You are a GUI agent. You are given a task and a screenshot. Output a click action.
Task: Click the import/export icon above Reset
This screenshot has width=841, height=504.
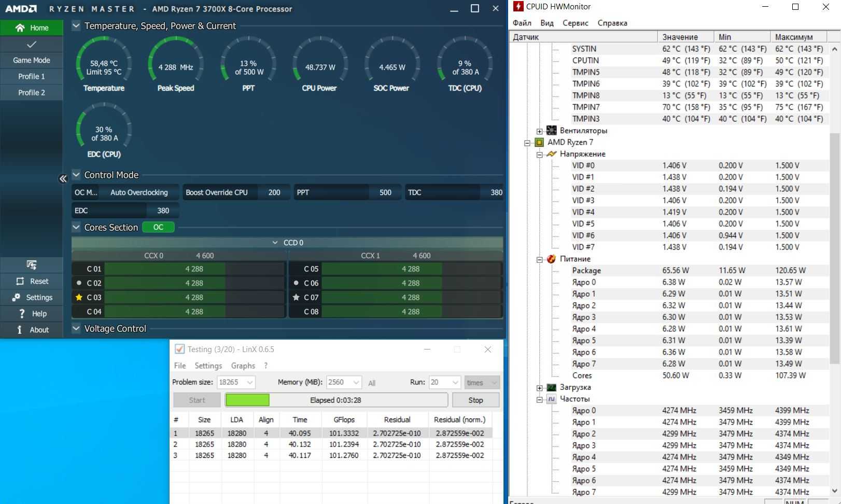coord(32,265)
